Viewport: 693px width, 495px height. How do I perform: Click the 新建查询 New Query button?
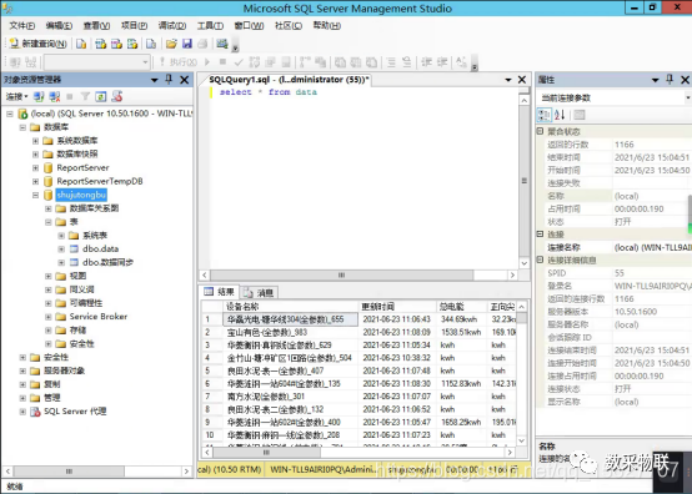click(38, 44)
